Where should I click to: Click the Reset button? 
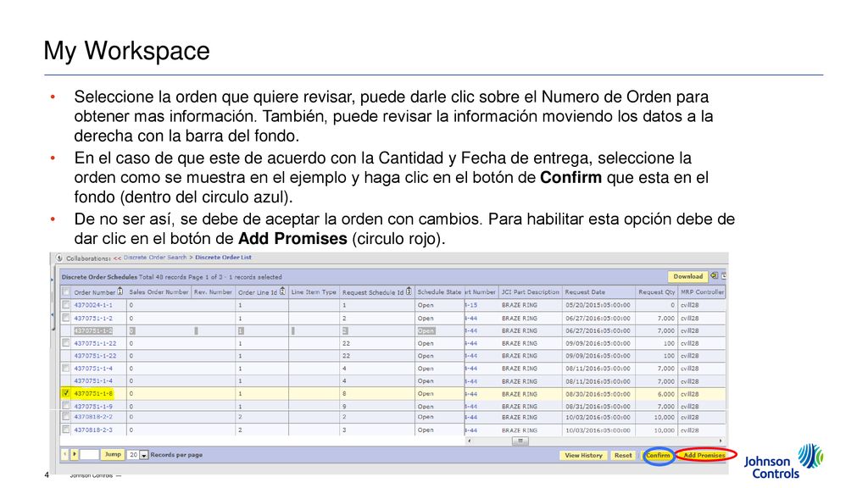click(623, 455)
